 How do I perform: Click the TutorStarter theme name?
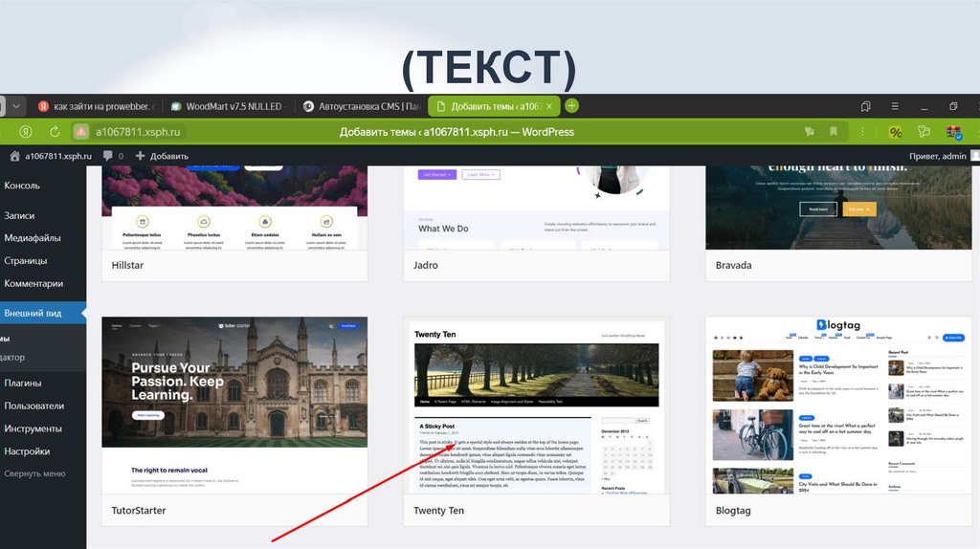139,511
